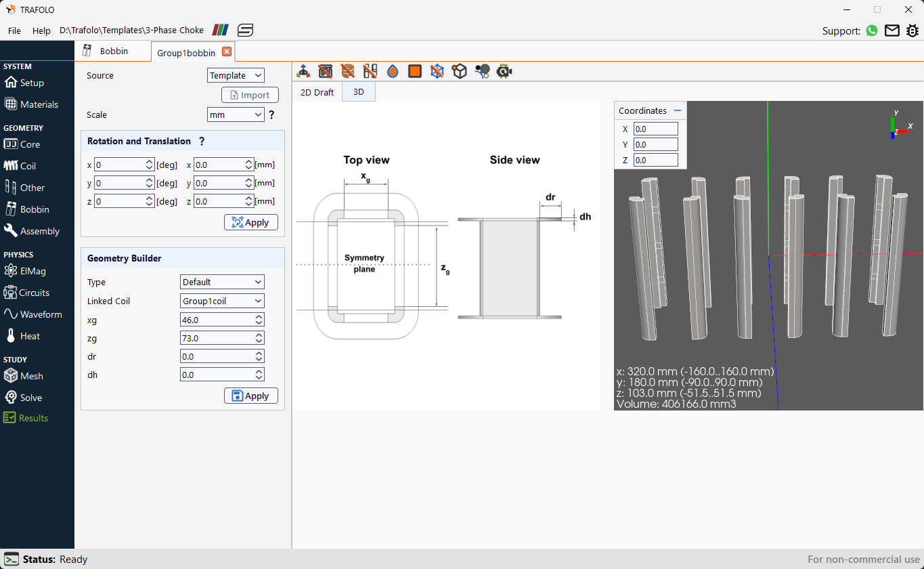
Task: Click the x rotation degrees field
Action: tap(125, 165)
